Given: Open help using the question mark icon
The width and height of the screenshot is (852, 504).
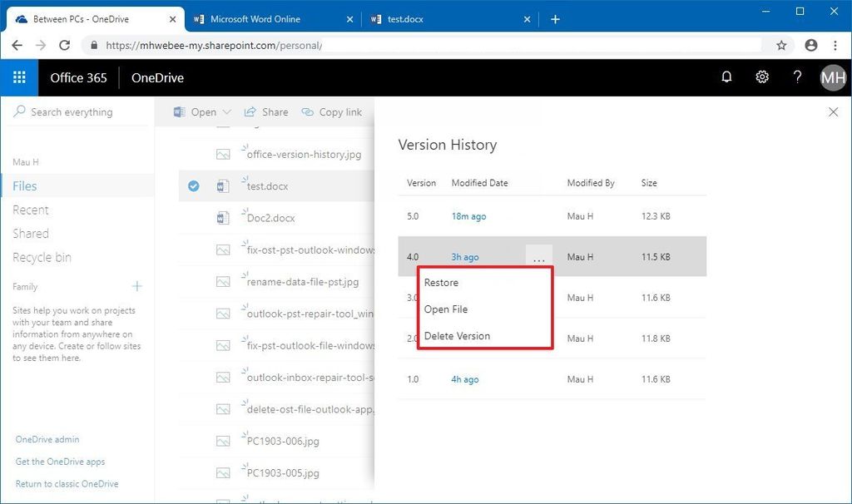Looking at the screenshot, I should point(796,77).
